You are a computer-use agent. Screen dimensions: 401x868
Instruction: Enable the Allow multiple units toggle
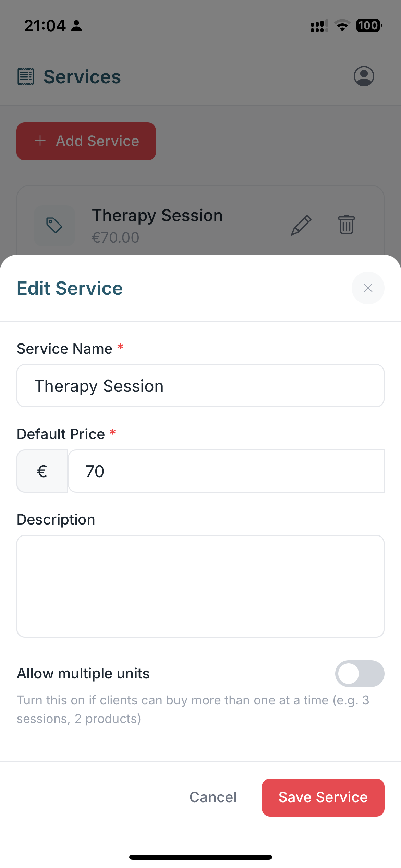(x=359, y=674)
